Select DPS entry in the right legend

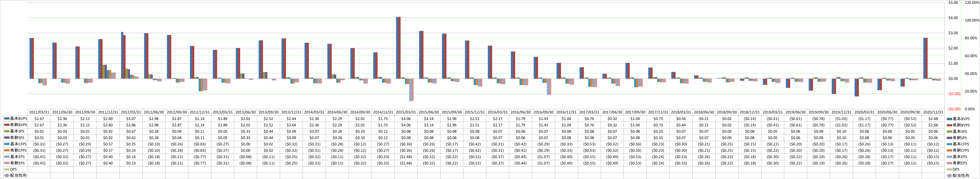coord(953,169)
